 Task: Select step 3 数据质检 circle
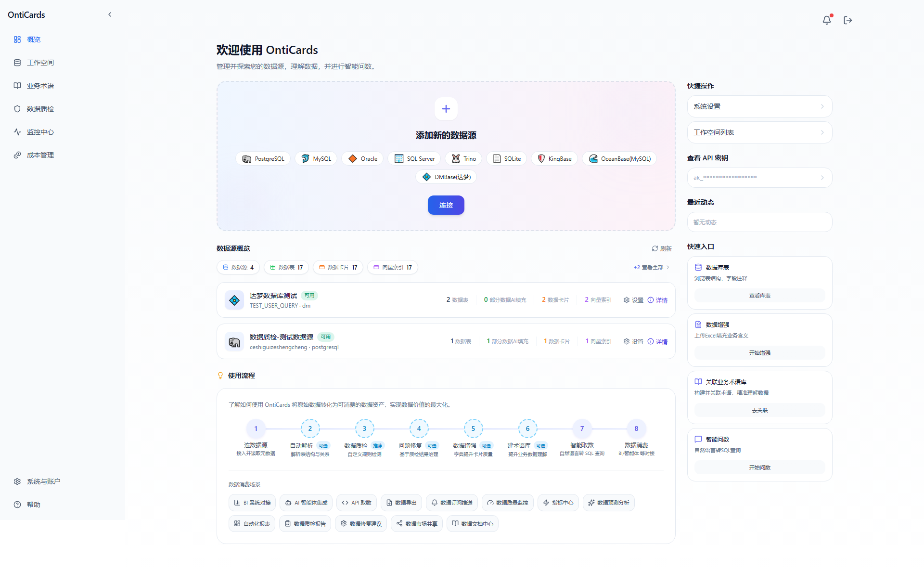coord(364,428)
